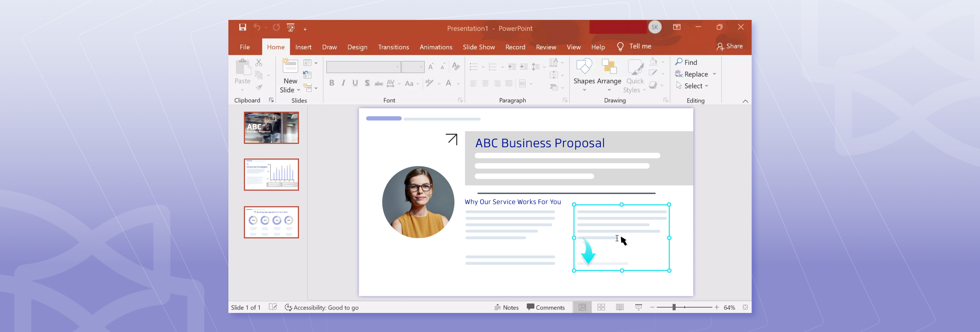This screenshot has height=332, width=980.
Task: Open Quick Styles gallery
Action: (635, 76)
